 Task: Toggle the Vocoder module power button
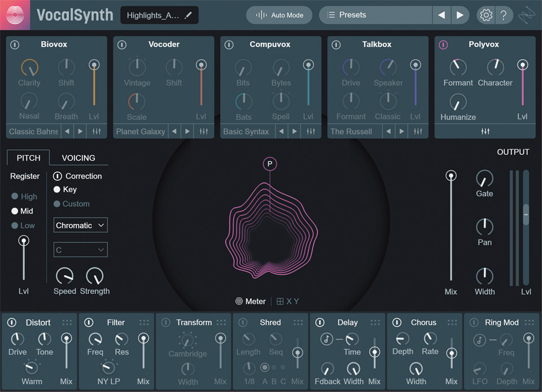click(122, 45)
